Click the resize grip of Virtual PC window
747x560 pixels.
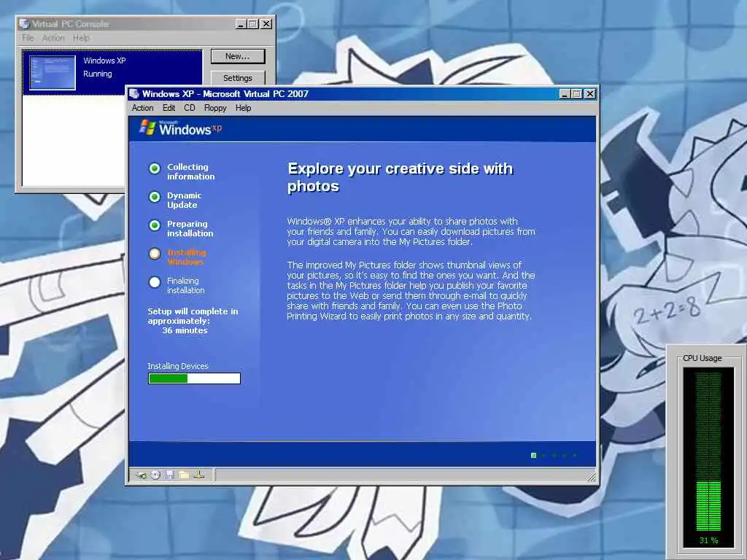click(x=591, y=476)
